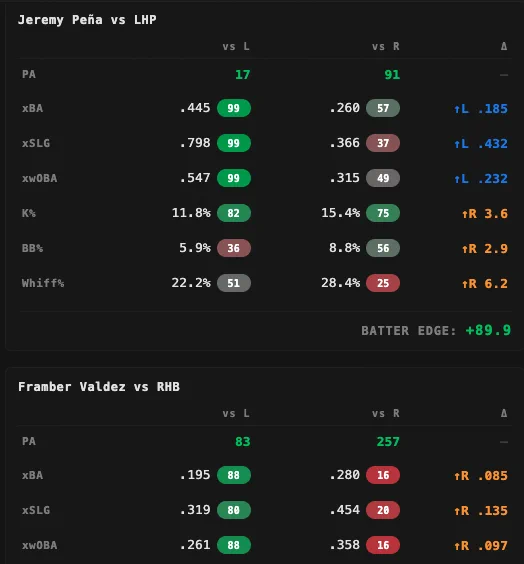Click Valdez's xSLG vs R value .454
Image resolution: width=524 pixels, height=564 pixels.
tap(344, 510)
